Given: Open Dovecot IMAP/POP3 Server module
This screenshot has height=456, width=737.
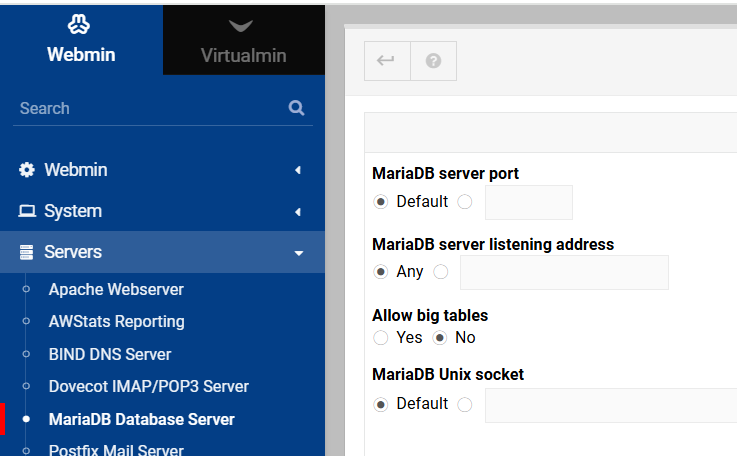Looking at the screenshot, I should (148, 386).
